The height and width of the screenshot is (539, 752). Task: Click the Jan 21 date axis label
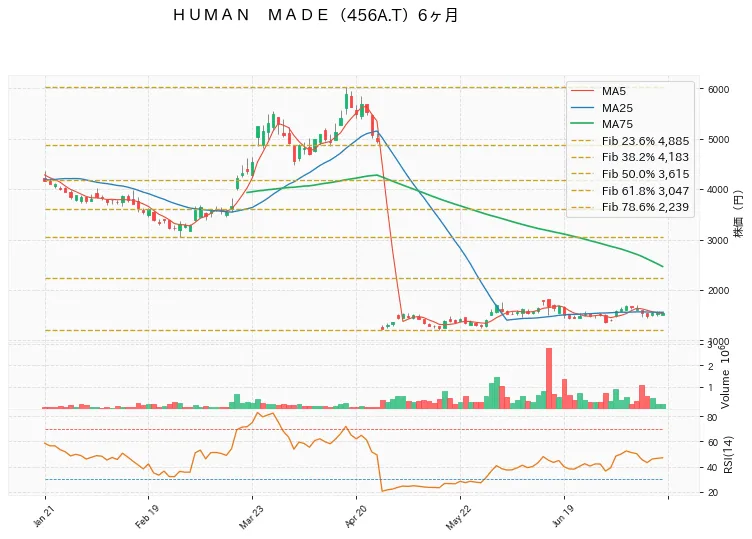43,515
